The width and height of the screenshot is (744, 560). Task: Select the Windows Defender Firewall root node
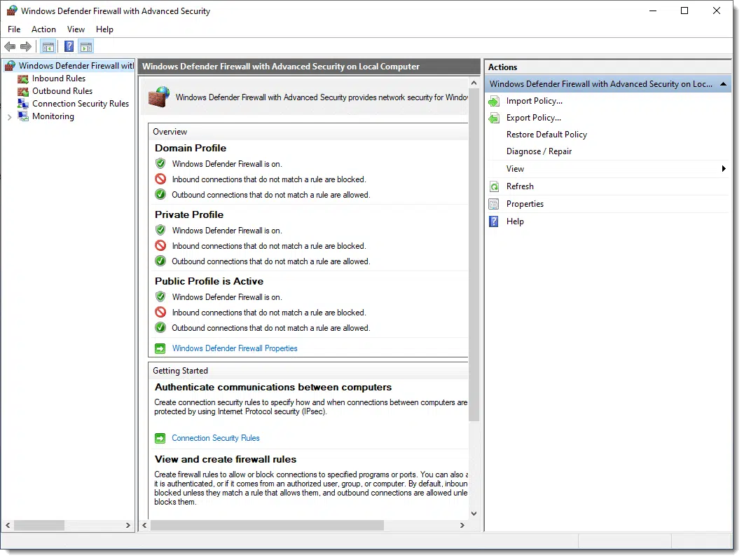pyautogui.click(x=76, y=66)
